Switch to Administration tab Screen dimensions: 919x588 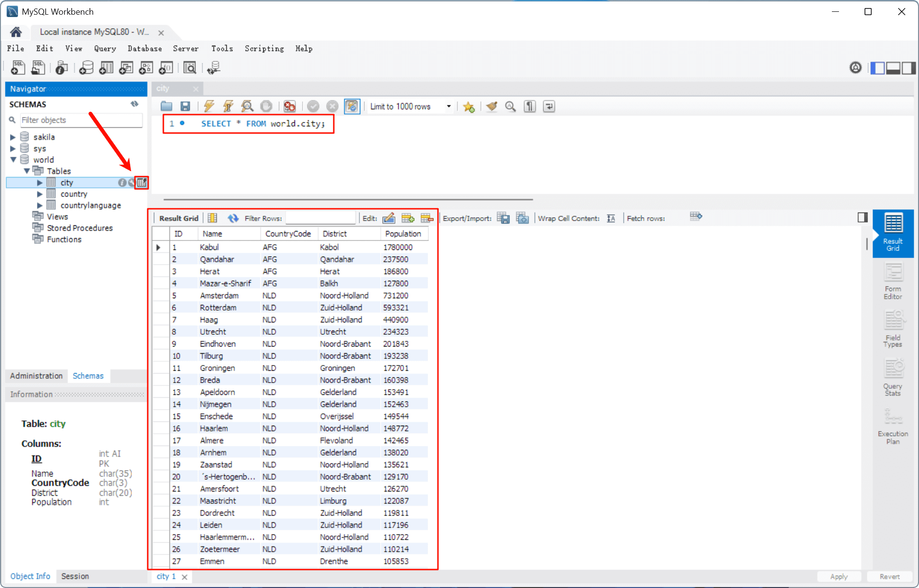tap(36, 376)
